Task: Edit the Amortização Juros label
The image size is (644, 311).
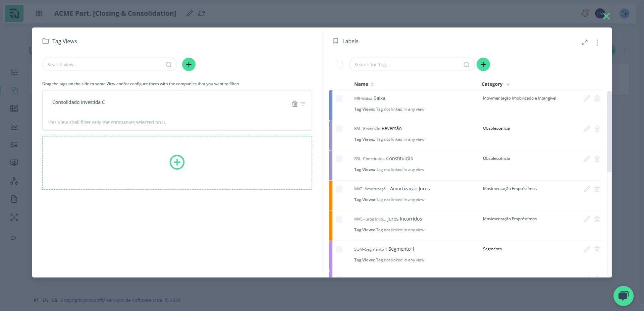Action: click(x=587, y=189)
